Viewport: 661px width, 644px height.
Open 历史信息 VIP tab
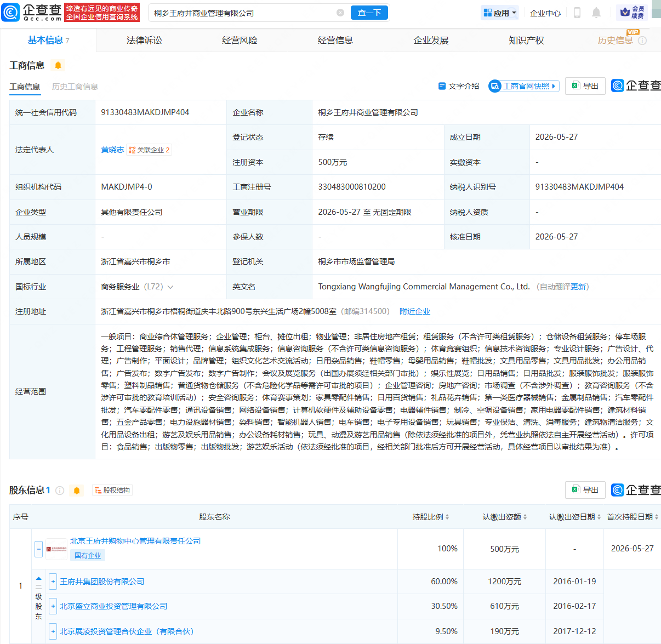tap(615, 40)
